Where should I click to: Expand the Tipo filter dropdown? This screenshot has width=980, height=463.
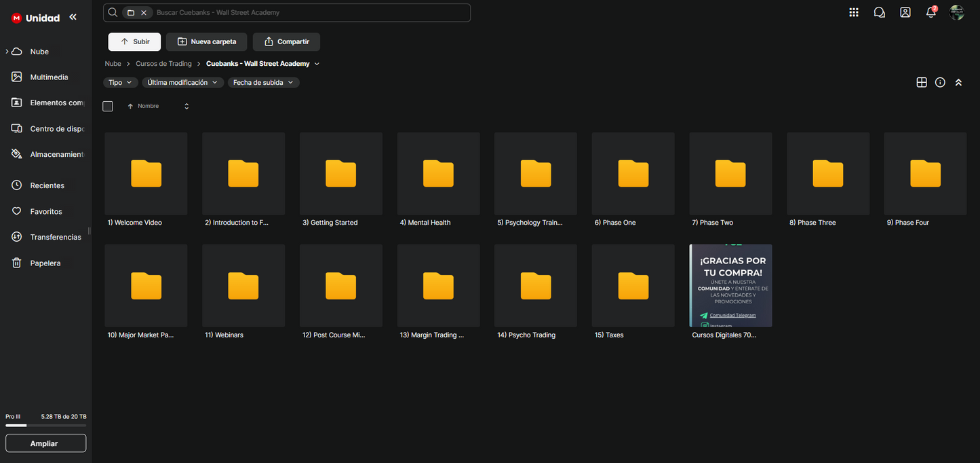[121, 82]
